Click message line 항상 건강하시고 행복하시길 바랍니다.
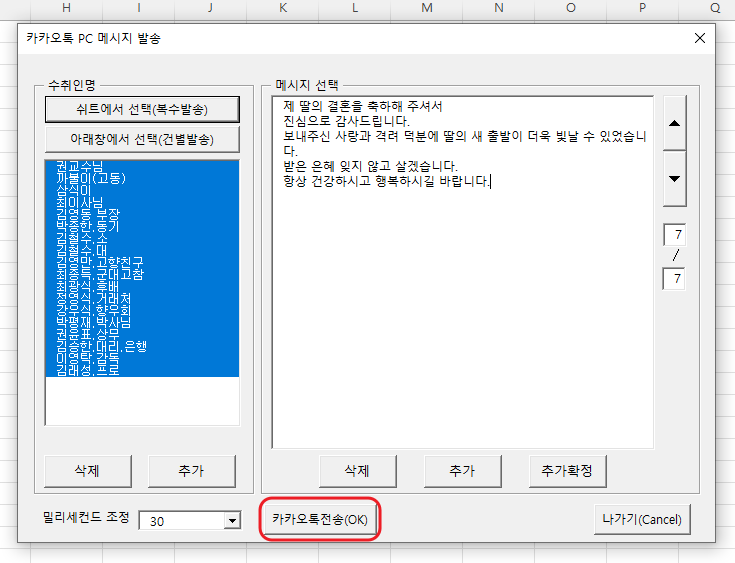 coord(386,181)
